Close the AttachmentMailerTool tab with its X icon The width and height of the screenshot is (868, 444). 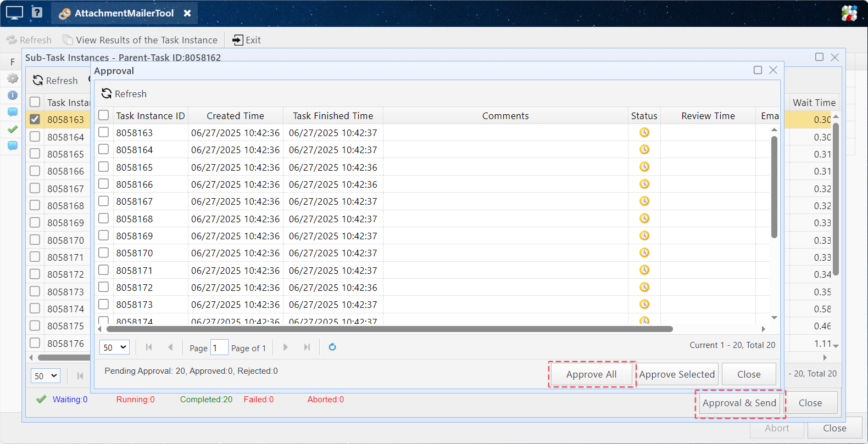pyautogui.click(x=187, y=13)
